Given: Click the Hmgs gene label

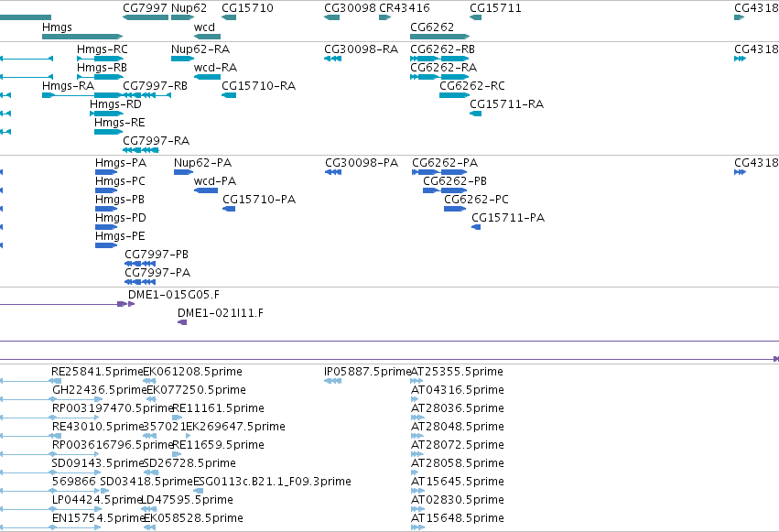Looking at the screenshot, I should tap(57, 27).
